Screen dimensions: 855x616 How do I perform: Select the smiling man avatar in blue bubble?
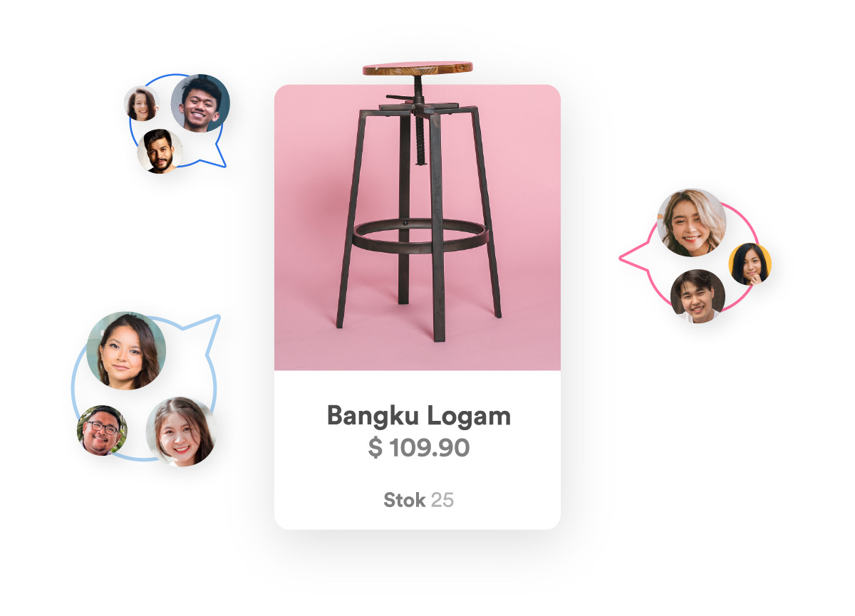[200, 103]
